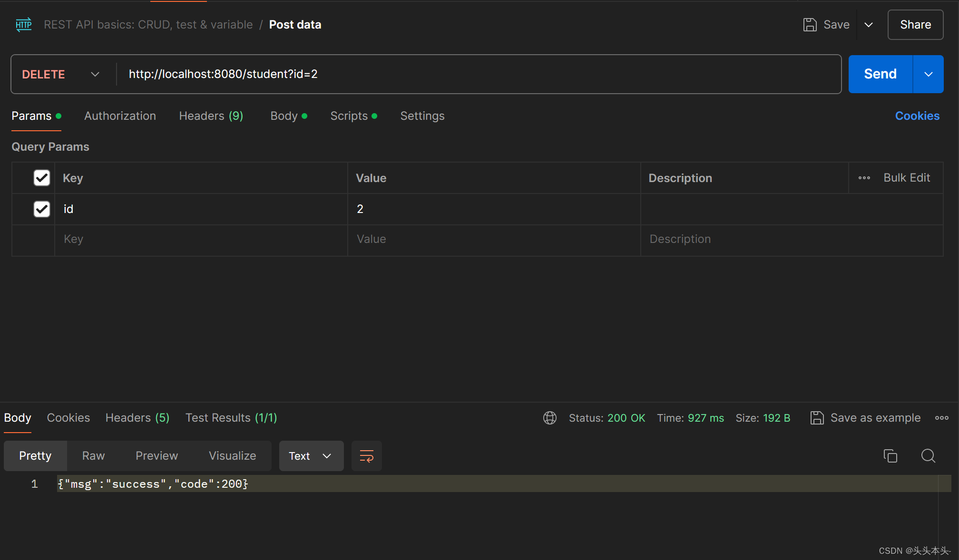Open the Test Results tab
The image size is (959, 560).
231,418
